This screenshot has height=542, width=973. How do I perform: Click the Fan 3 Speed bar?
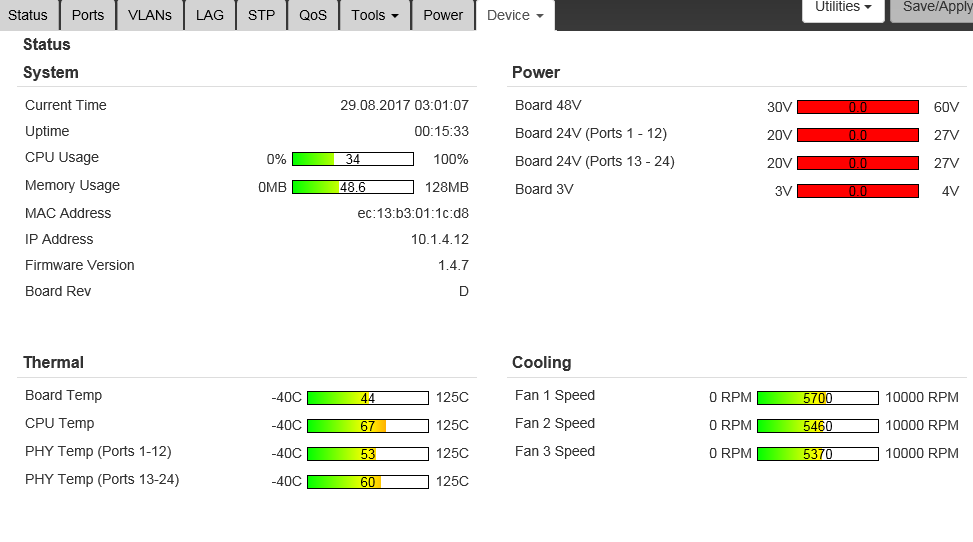coord(817,454)
